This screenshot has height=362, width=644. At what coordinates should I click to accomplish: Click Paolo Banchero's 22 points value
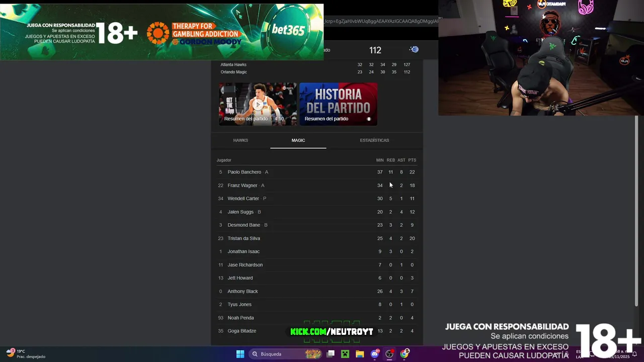[412, 172]
